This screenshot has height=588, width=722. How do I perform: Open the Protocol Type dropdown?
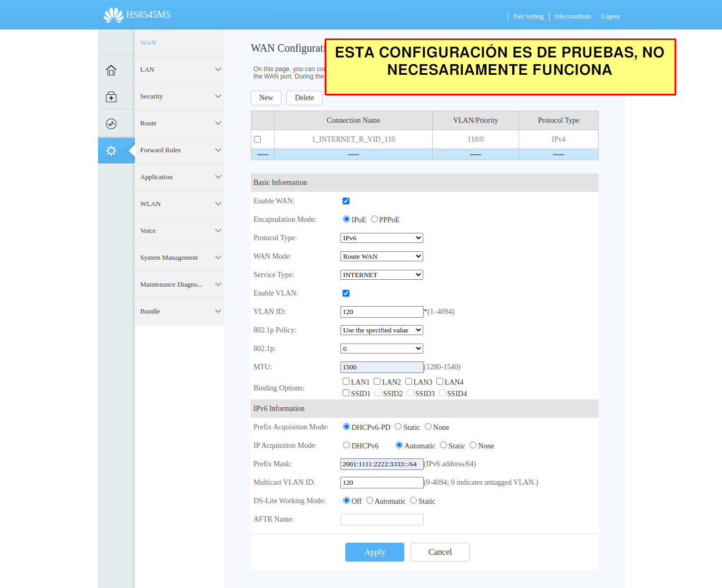tap(382, 238)
